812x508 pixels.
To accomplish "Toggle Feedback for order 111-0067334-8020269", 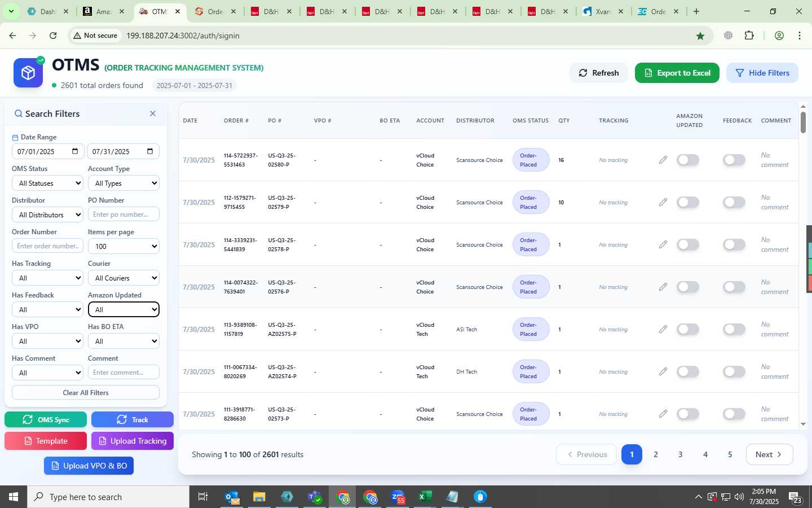I will coord(734,371).
